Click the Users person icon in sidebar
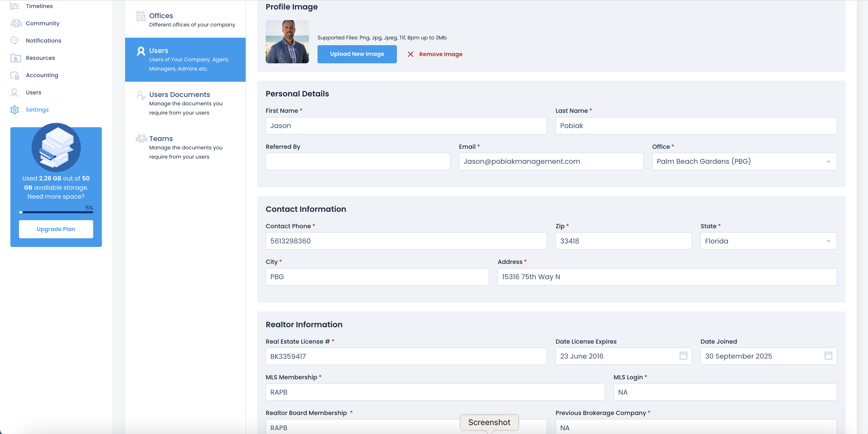 14,92
